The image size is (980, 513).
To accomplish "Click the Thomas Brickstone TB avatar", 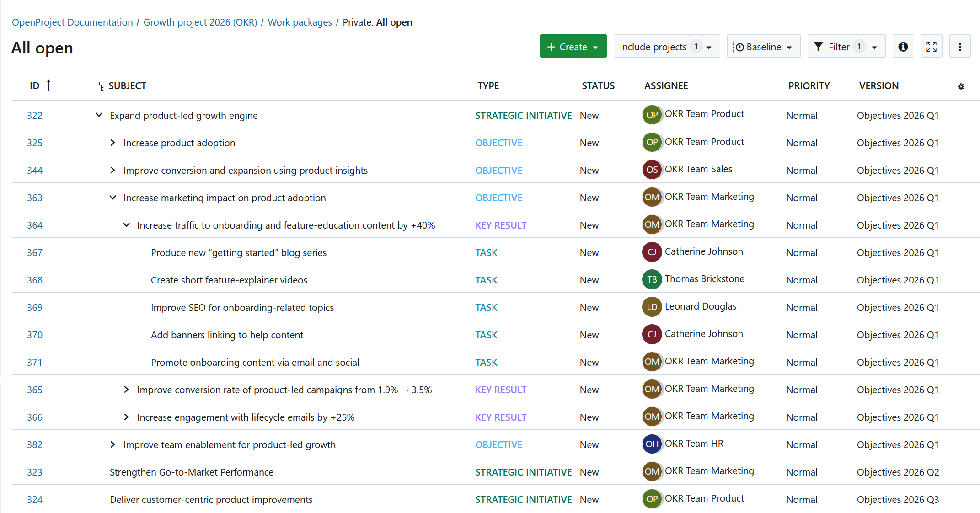I will tap(652, 279).
